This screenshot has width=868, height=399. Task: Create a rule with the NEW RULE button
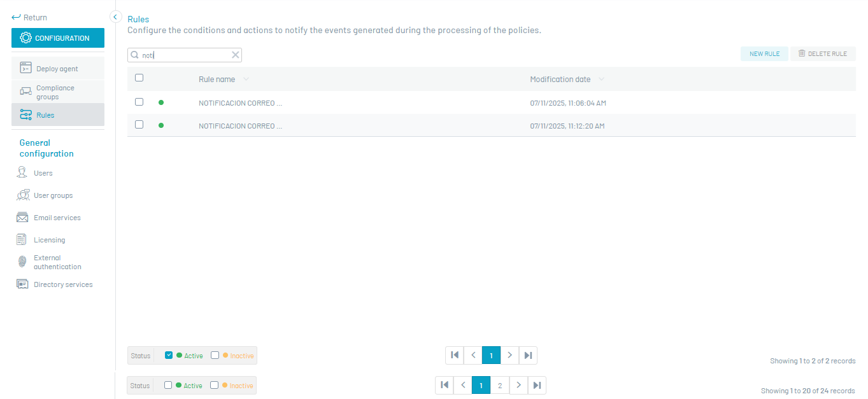(764, 53)
